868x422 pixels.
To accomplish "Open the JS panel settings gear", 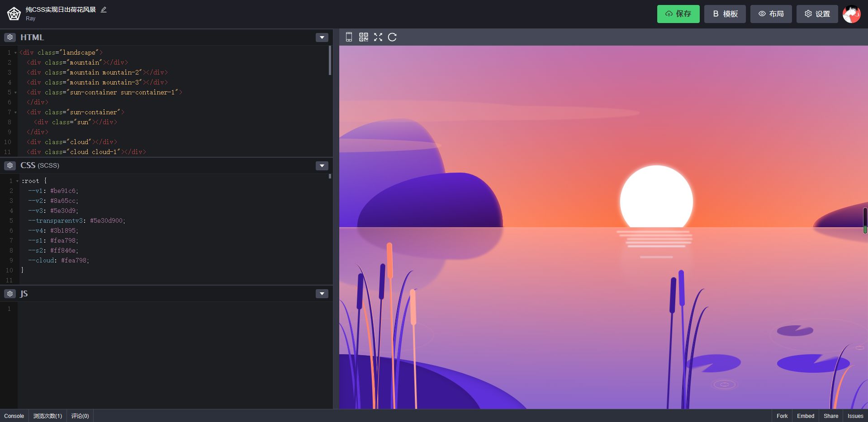I will pyautogui.click(x=9, y=294).
